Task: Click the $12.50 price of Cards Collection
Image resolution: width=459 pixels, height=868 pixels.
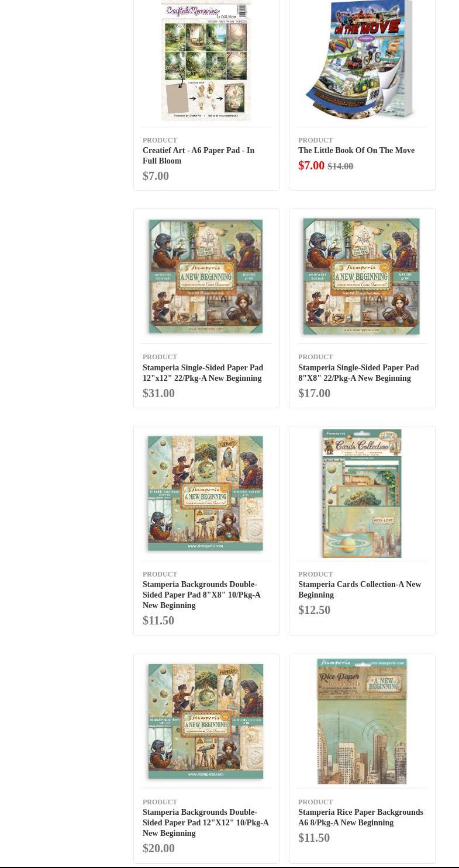Action: click(314, 610)
